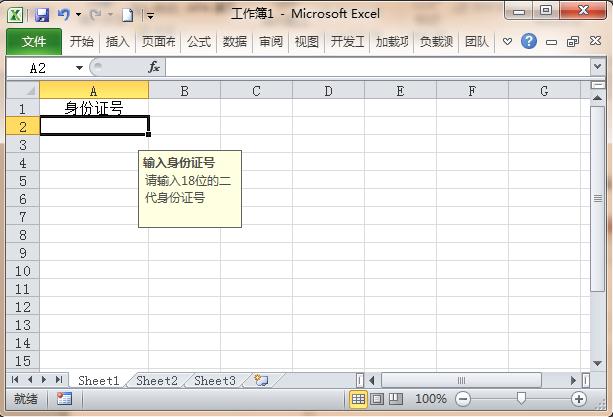
Task: Switch to the 审阅 ribbon tab
Action: 271,41
